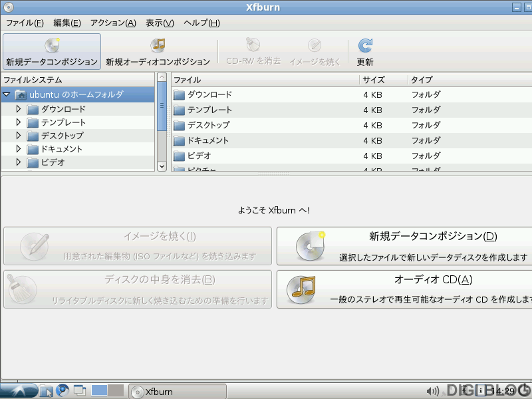
Task: Click the 新規オーディオコンポジション music disc icon
Action: [158, 45]
